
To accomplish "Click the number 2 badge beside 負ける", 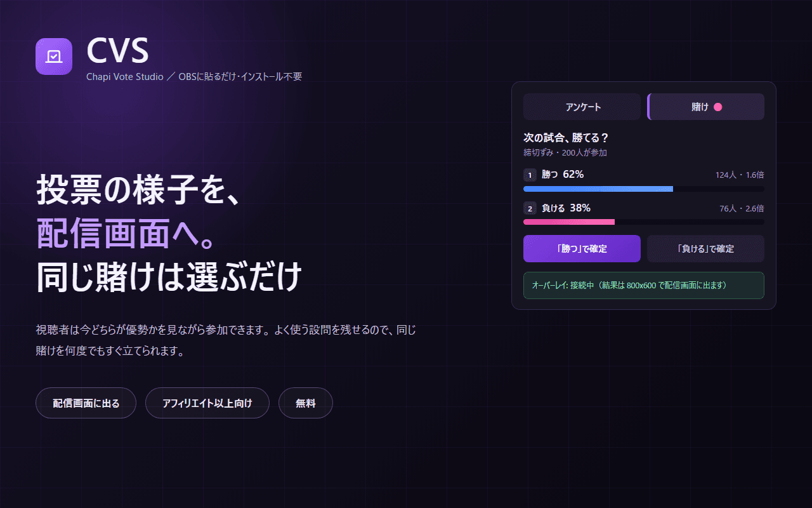I will 530,208.
